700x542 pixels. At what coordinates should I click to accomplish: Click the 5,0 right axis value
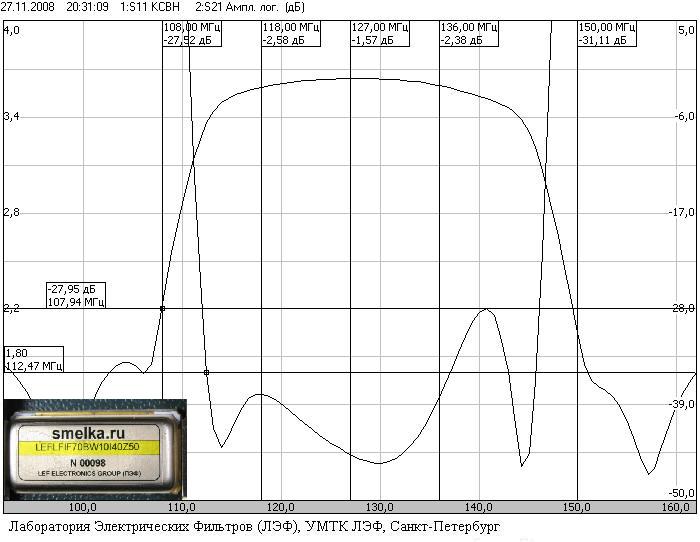pyautogui.click(x=686, y=30)
